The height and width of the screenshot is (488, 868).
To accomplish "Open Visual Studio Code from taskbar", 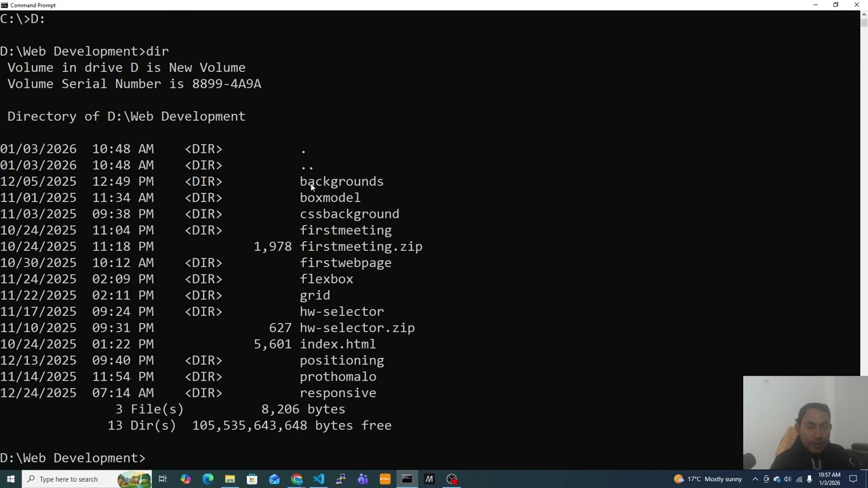I will pos(318,479).
